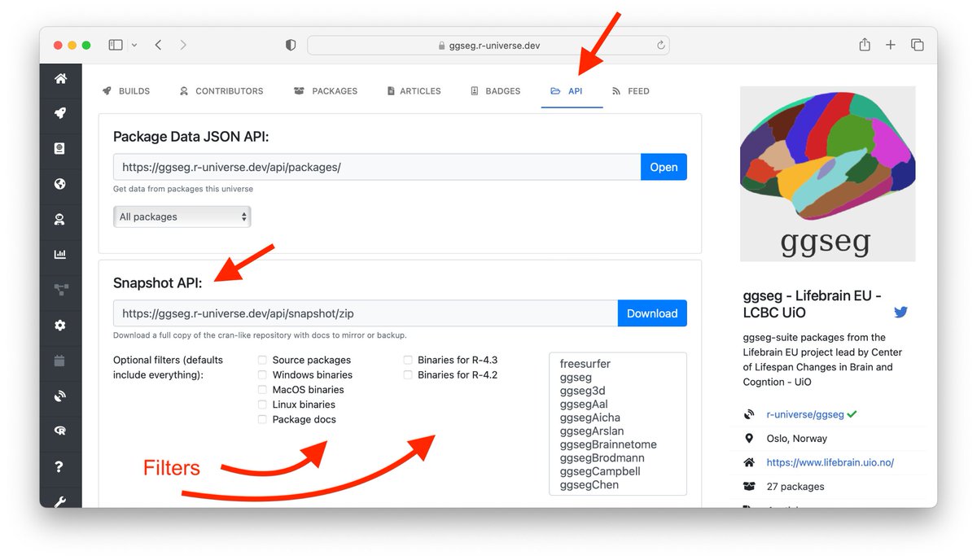Open the Contributors tab
Screen dimensions: 977x560
[x=221, y=91]
